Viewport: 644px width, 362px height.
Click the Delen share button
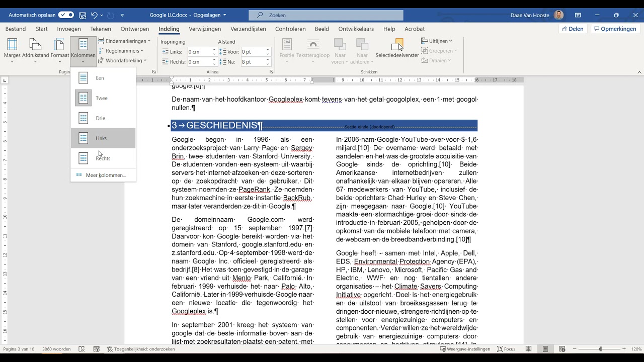pyautogui.click(x=573, y=29)
